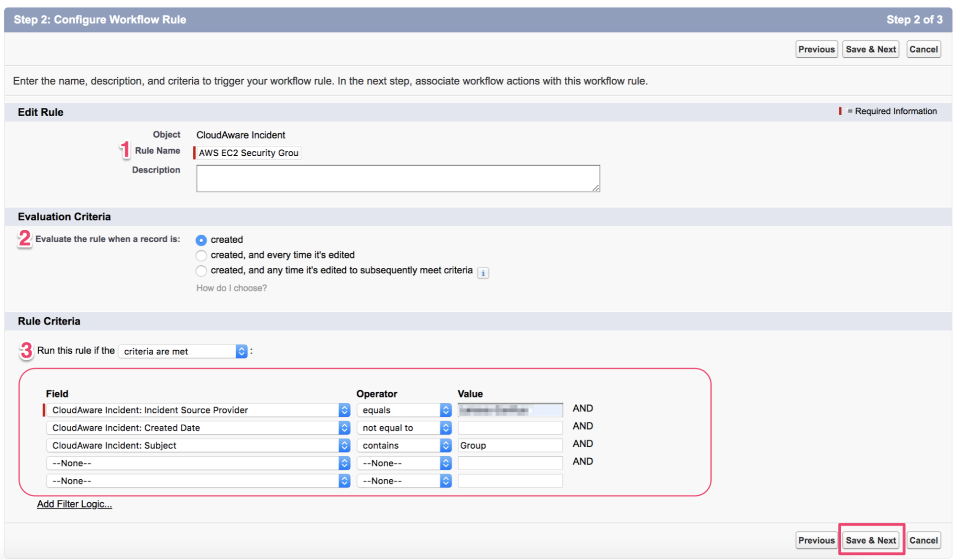The image size is (956, 560).
Task: Click the info icon beside subsequently meet criteria
Action: click(483, 273)
